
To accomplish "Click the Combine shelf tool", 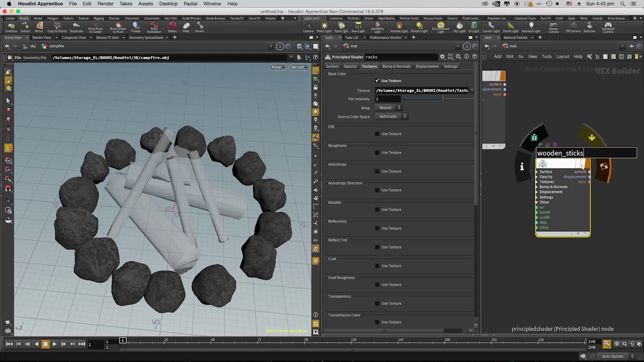I will point(11,27).
